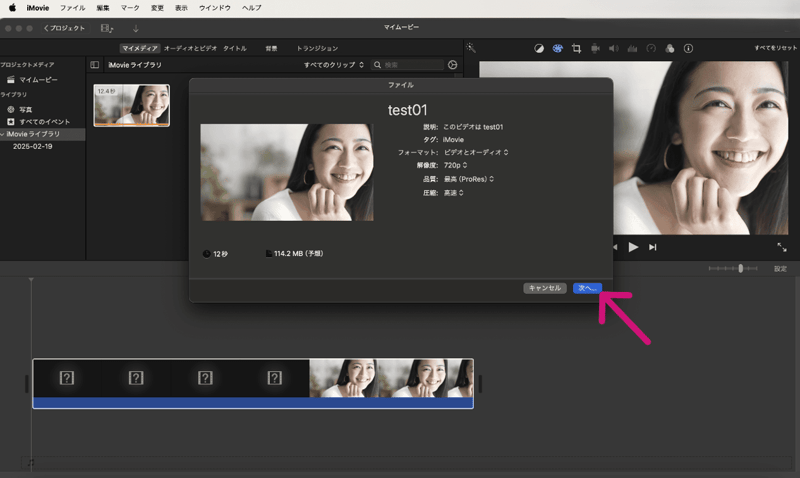
Task: Click the clip information icon
Action: (x=689, y=48)
